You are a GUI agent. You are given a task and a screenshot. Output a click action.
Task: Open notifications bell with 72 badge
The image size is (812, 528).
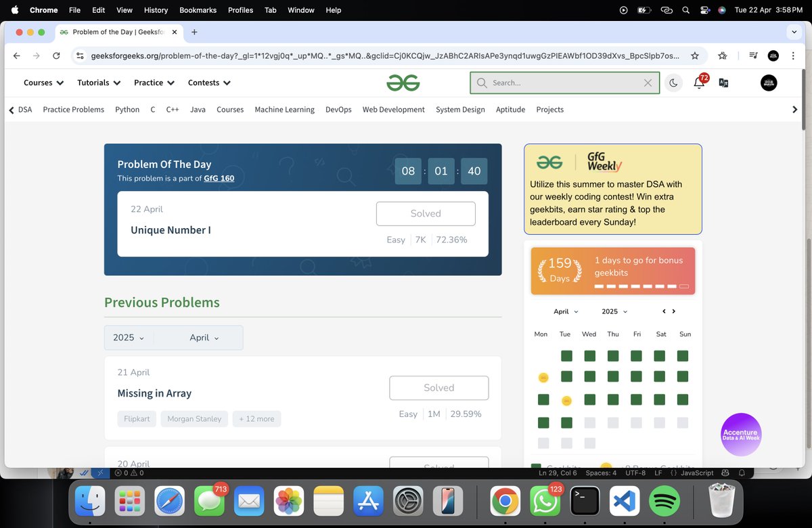[699, 83]
